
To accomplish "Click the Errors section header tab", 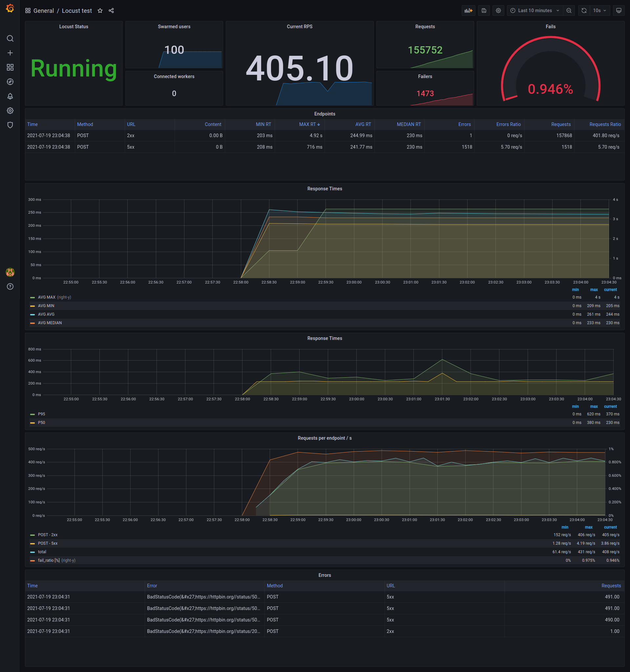I will 324,574.
